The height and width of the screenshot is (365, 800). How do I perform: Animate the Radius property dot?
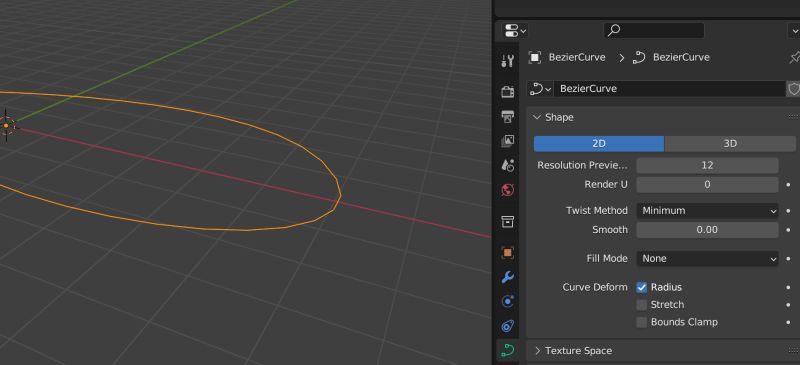[x=789, y=287]
